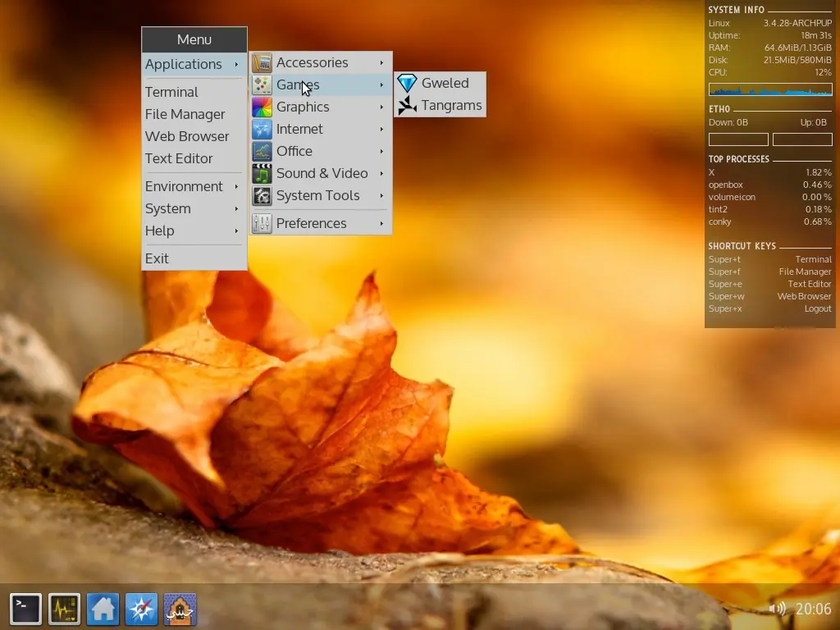
Task: Expand the Applications submenu arrow
Action: [x=236, y=64]
